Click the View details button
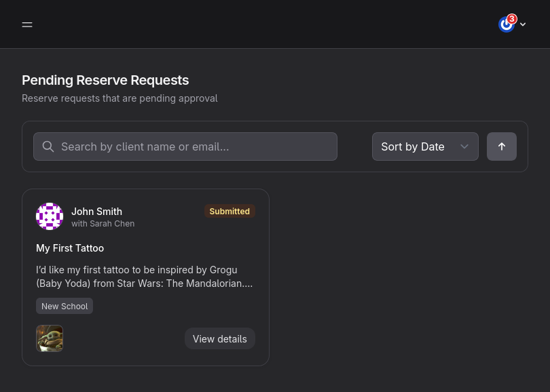This screenshot has width=550, height=392. 219,338
